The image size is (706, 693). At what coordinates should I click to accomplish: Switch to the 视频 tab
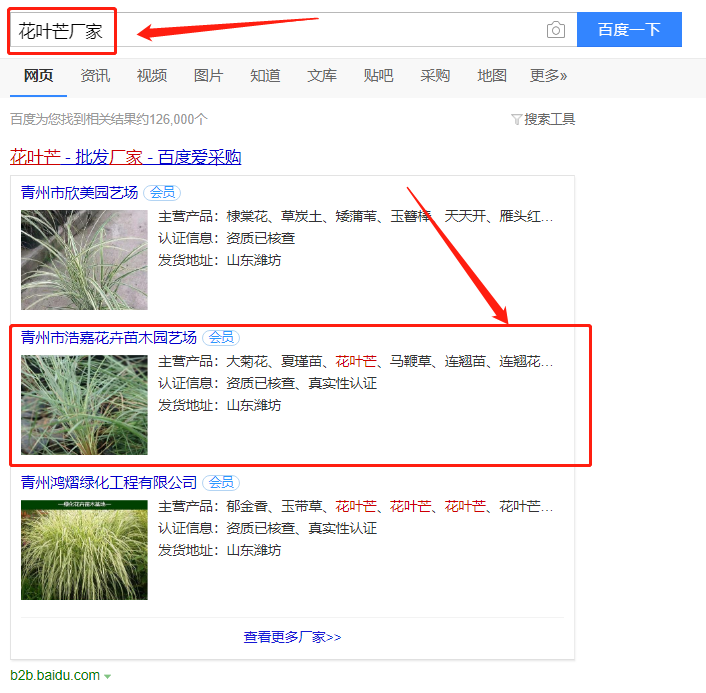point(152,76)
